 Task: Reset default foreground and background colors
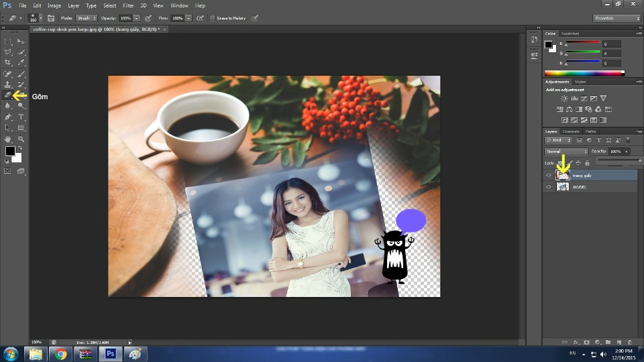(x=7, y=162)
